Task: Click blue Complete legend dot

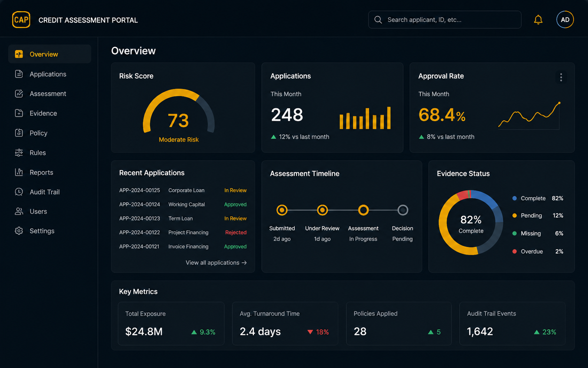Action: [514, 198]
